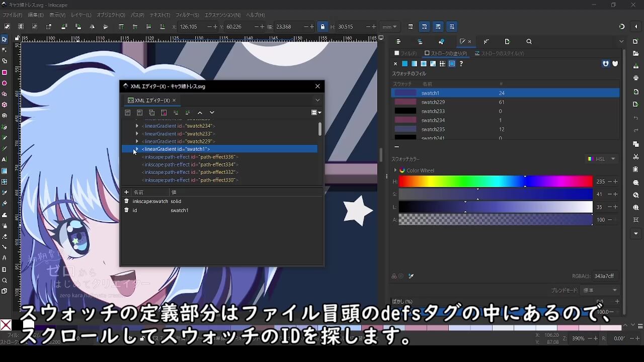Delete the inkscape:swatch attribute trash icon
The image size is (644, 362).
click(126, 201)
